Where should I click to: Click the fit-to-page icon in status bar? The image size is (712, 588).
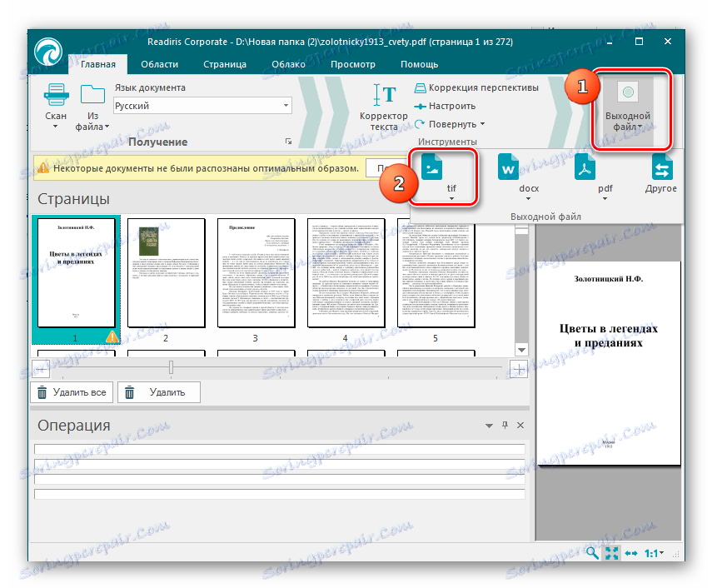[x=611, y=553]
